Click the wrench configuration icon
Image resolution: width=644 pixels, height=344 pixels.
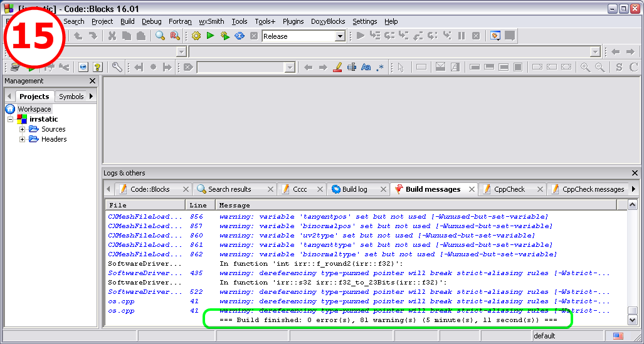coord(117,67)
